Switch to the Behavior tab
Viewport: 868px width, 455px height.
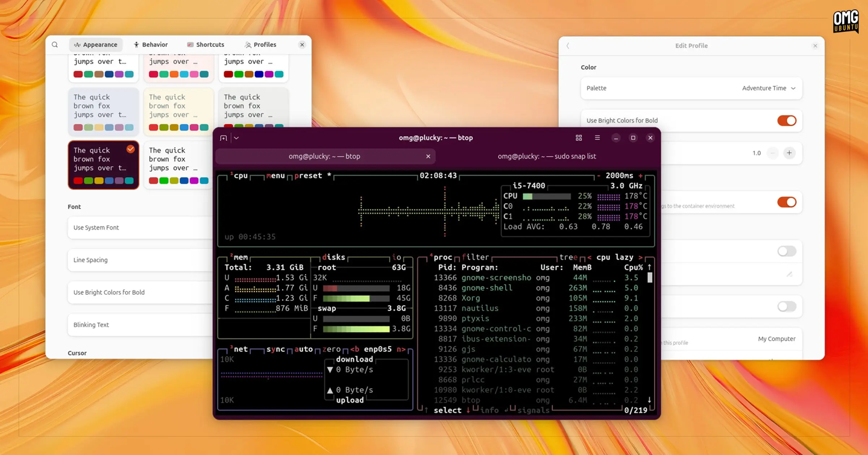[x=151, y=45]
